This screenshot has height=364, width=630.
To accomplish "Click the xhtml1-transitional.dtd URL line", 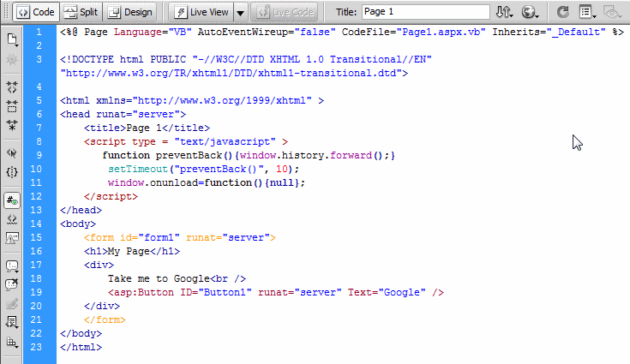I will click(234, 73).
